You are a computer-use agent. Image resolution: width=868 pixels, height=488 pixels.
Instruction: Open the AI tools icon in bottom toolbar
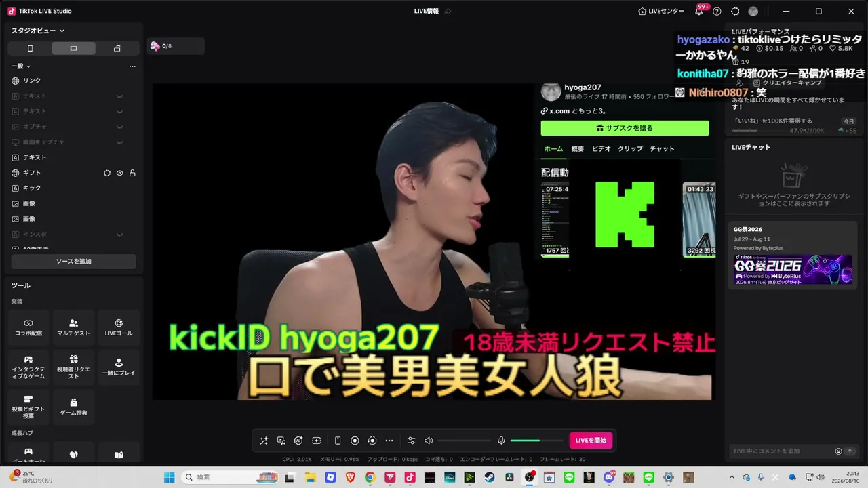(298, 441)
